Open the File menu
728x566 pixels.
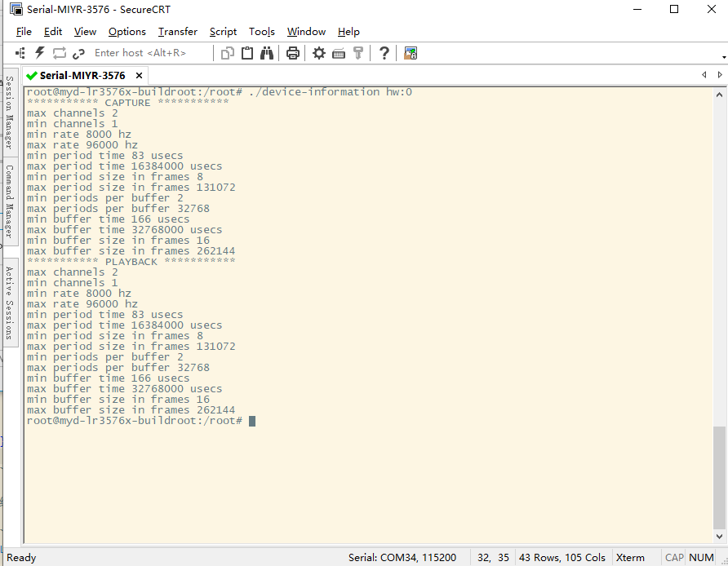[24, 32]
